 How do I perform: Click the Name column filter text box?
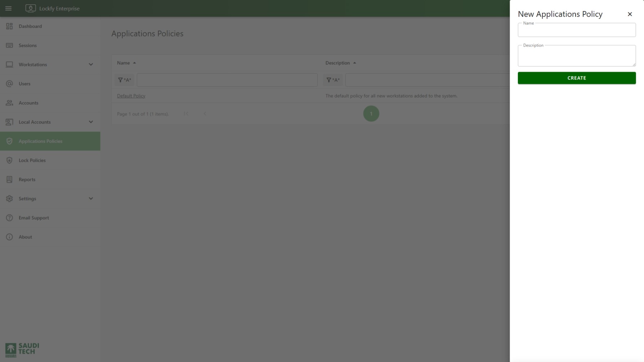tap(227, 80)
